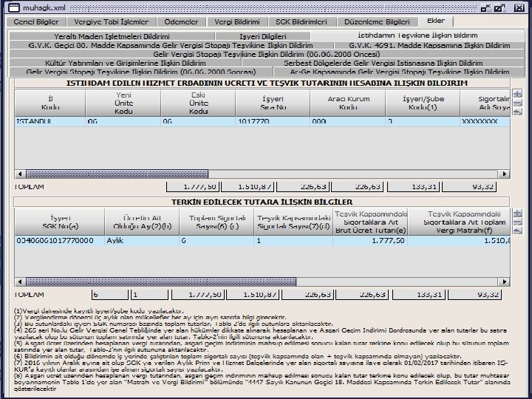Click lower TOPLAM field showing 1.510,87
The height and width of the screenshot is (399, 532).
click(253, 295)
